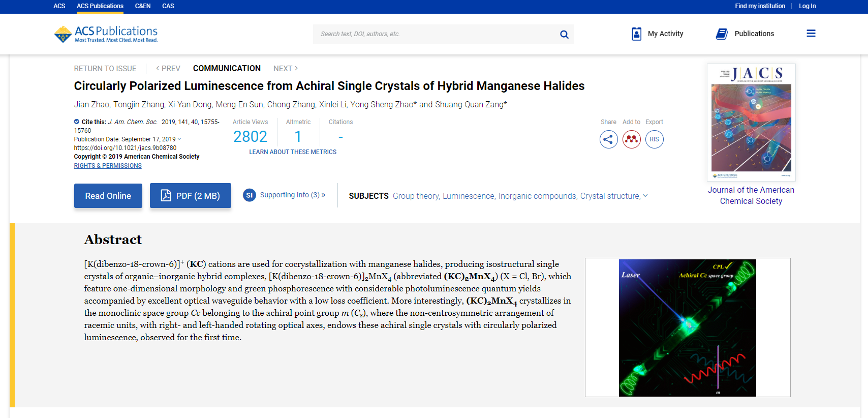Expand the Publication Date dropdown arrow

(x=179, y=139)
